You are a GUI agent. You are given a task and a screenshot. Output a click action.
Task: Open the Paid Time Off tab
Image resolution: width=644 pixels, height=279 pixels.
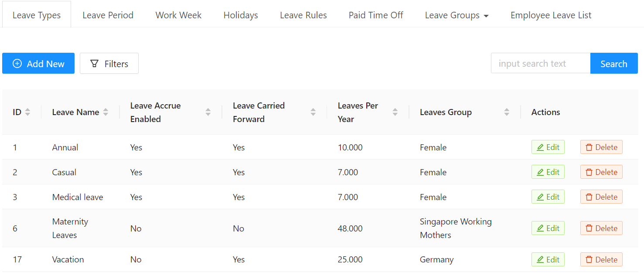pyautogui.click(x=375, y=15)
